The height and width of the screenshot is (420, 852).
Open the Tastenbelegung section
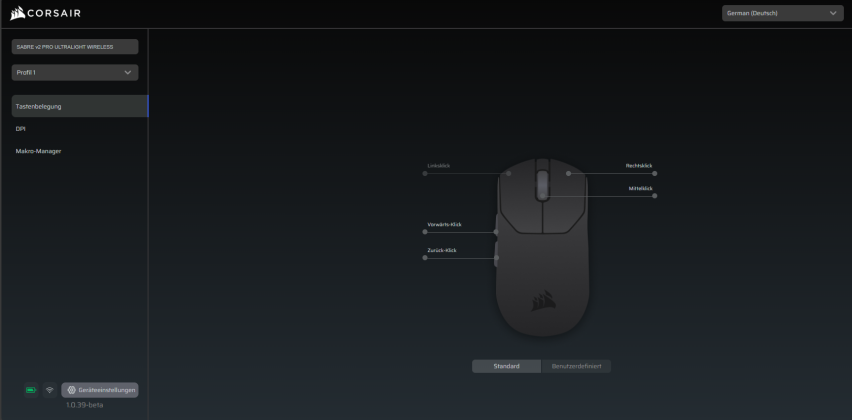80,106
